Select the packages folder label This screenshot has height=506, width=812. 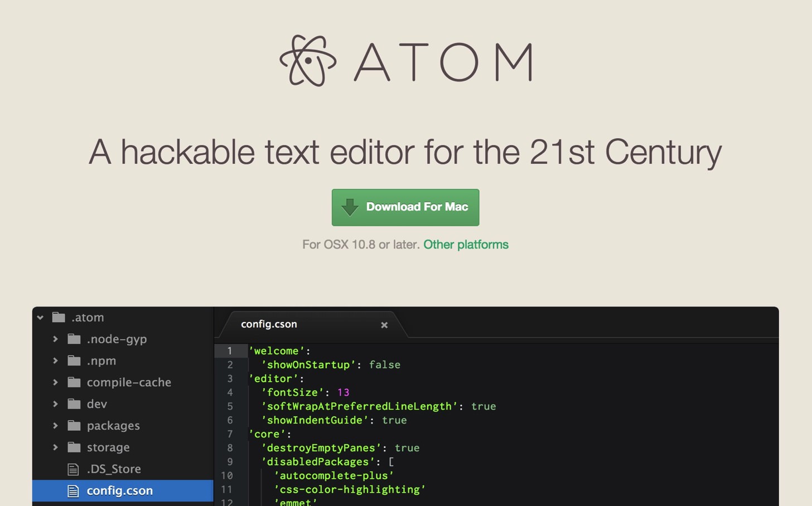113,426
